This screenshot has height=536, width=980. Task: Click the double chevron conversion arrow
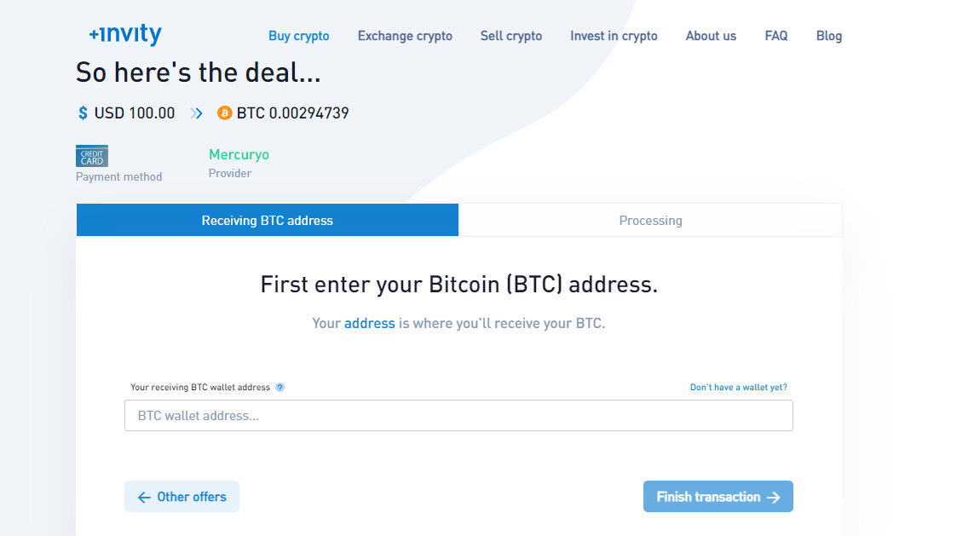pyautogui.click(x=196, y=113)
